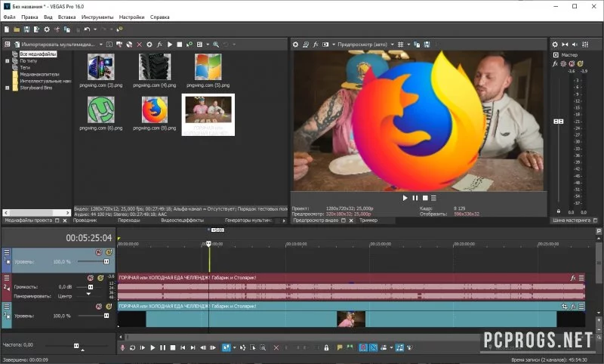Lock event using the padlock icon

326,347
